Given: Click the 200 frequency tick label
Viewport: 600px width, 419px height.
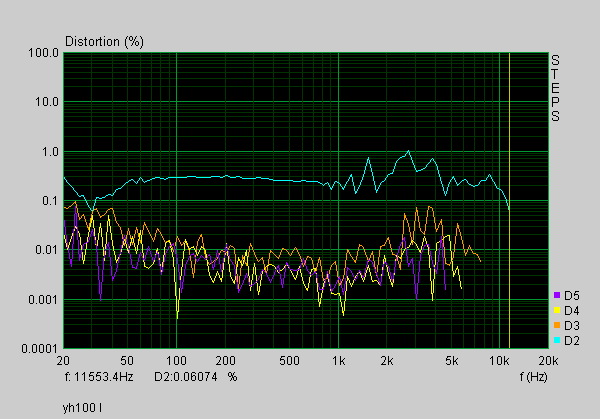Looking at the screenshot, I should coord(225,361).
